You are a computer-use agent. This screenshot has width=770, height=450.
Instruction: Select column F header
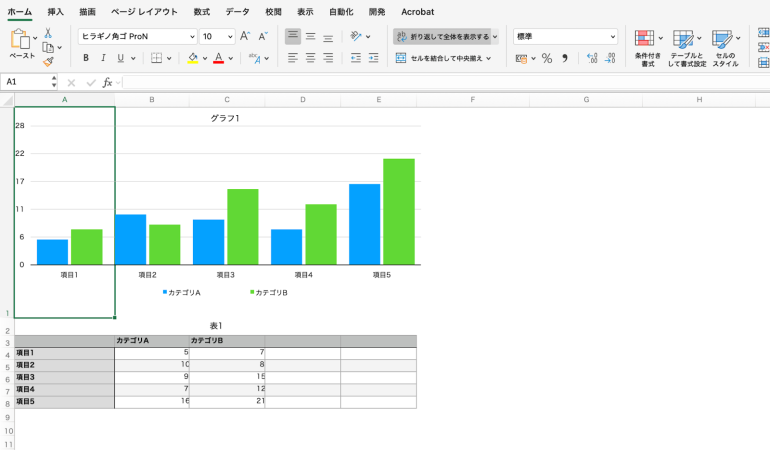472,100
